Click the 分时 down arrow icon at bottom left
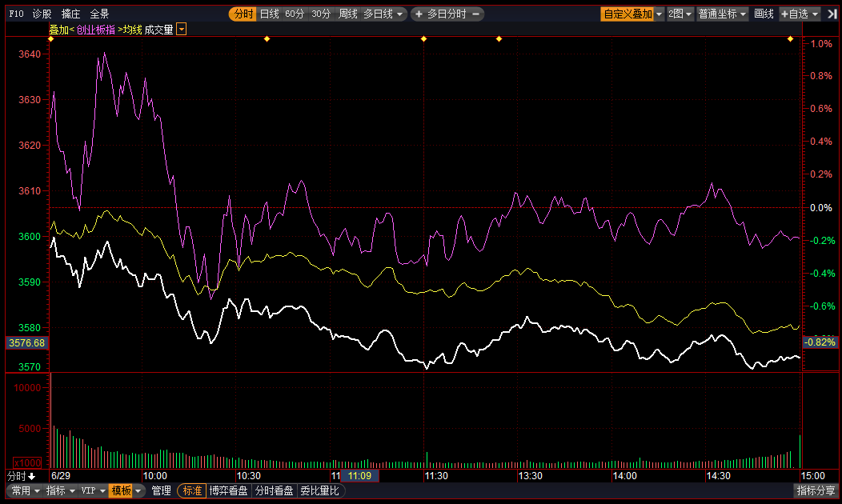The width and height of the screenshot is (842, 504). point(31,476)
